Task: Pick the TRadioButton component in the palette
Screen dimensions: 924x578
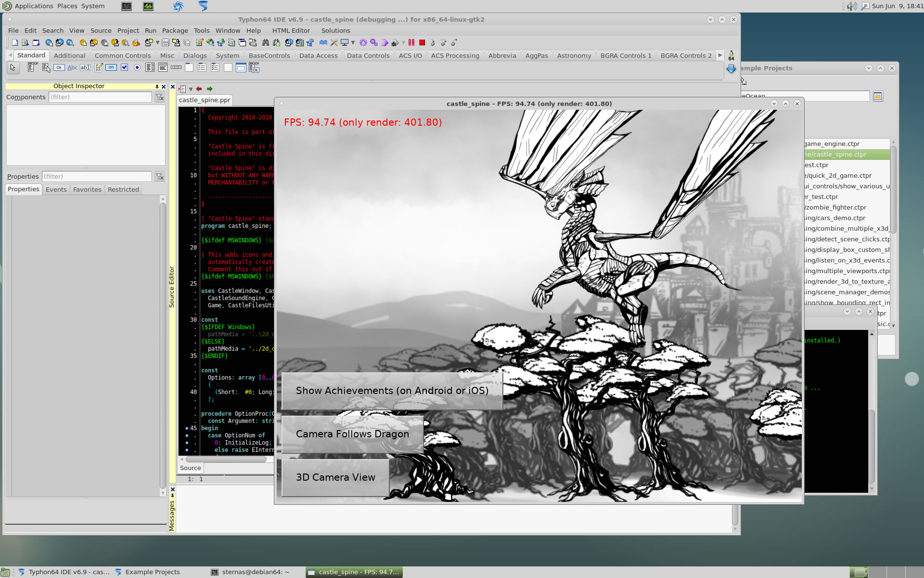Action: pyautogui.click(x=137, y=67)
